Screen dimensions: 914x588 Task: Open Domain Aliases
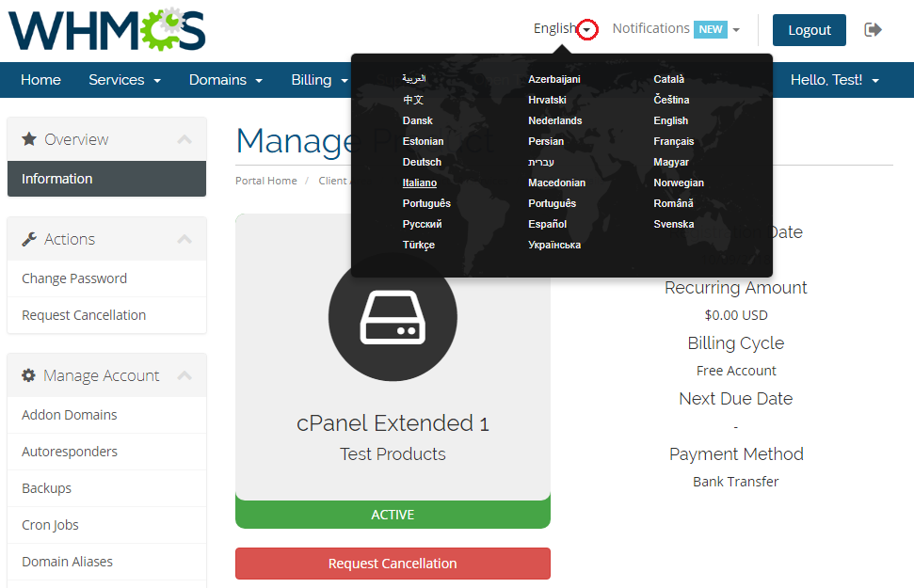[106, 562]
